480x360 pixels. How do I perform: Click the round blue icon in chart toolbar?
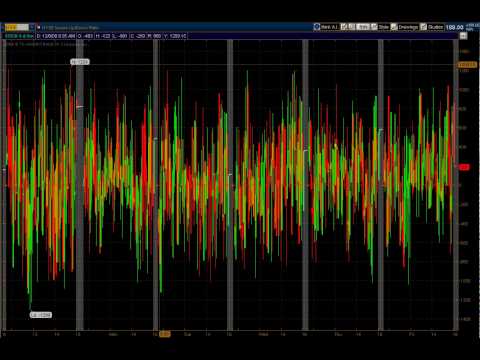click(317, 27)
